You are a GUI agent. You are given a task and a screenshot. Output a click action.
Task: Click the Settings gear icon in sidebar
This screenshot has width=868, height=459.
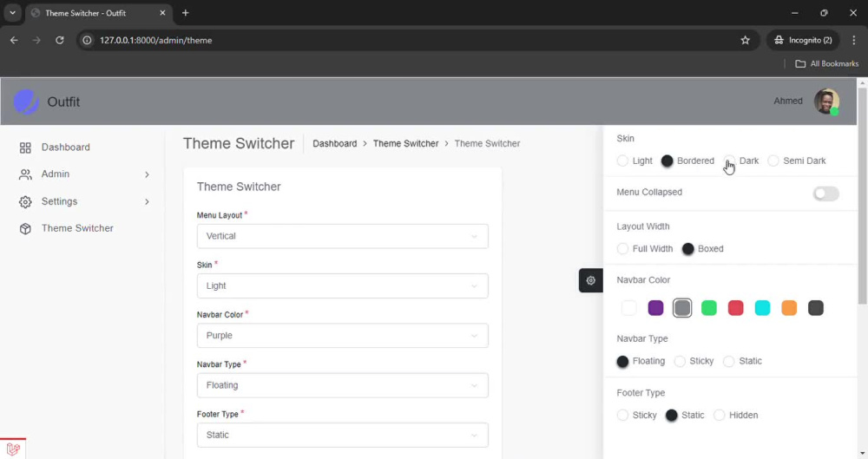click(x=25, y=202)
